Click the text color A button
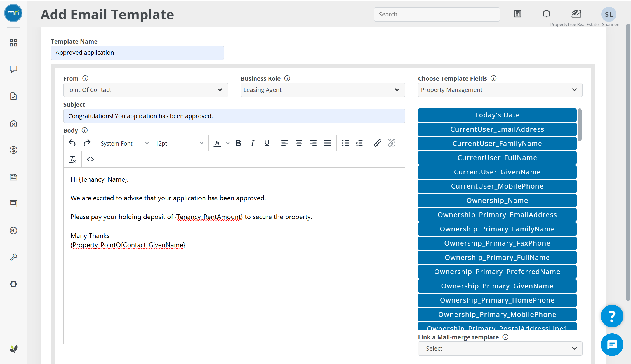631x364 pixels. (x=217, y=143)
